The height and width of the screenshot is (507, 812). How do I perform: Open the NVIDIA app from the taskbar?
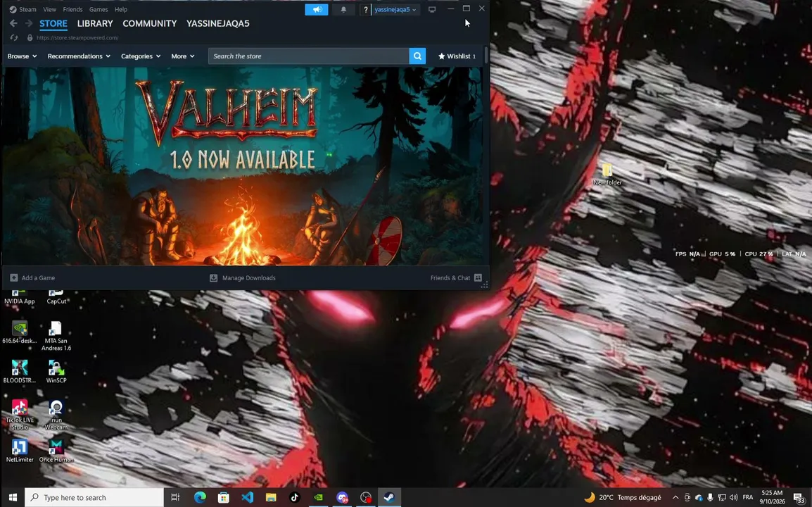pos(319,497)
